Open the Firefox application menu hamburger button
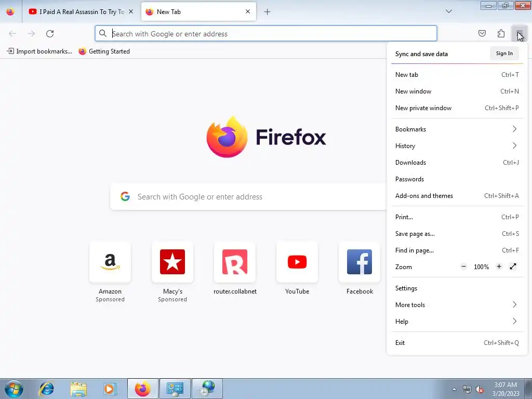 (x=519, y=33)
